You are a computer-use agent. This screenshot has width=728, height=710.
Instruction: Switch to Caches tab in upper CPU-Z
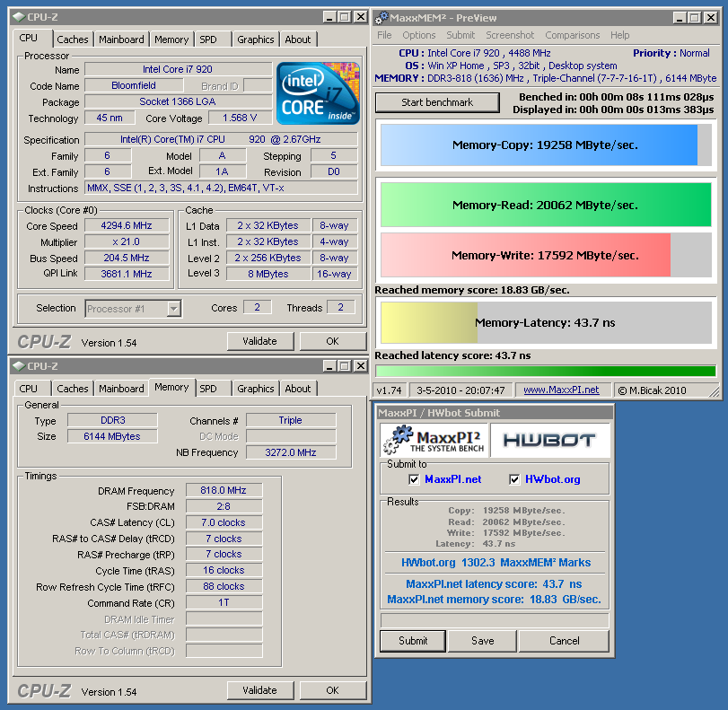(x=73, y=39)
